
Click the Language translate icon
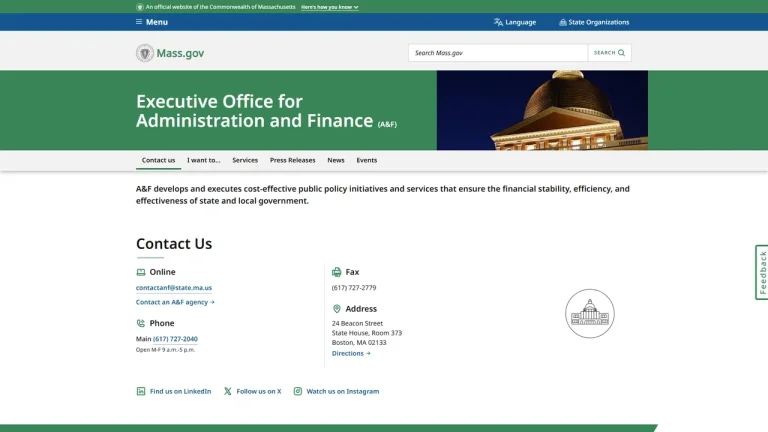(x=498, y=22)
